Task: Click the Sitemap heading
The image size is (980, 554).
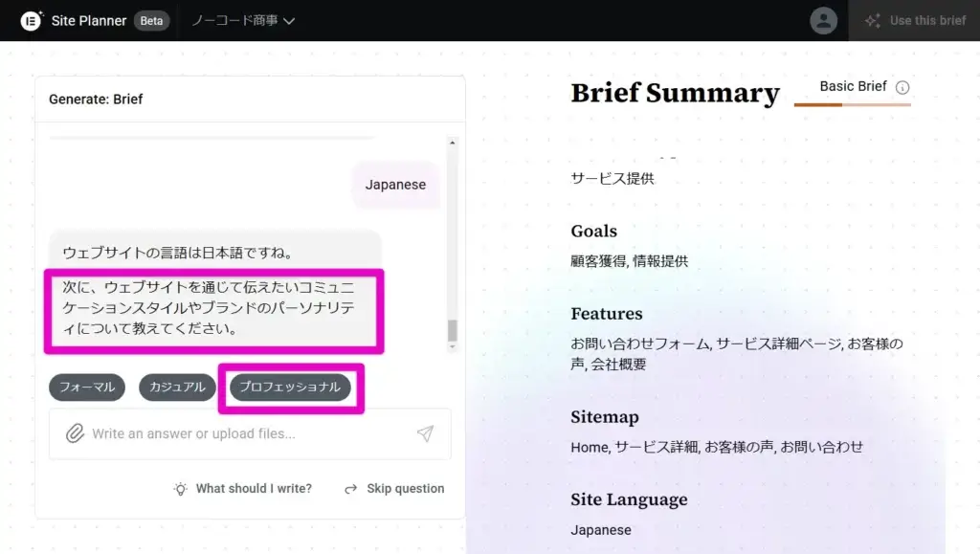Action: point(605,416)
